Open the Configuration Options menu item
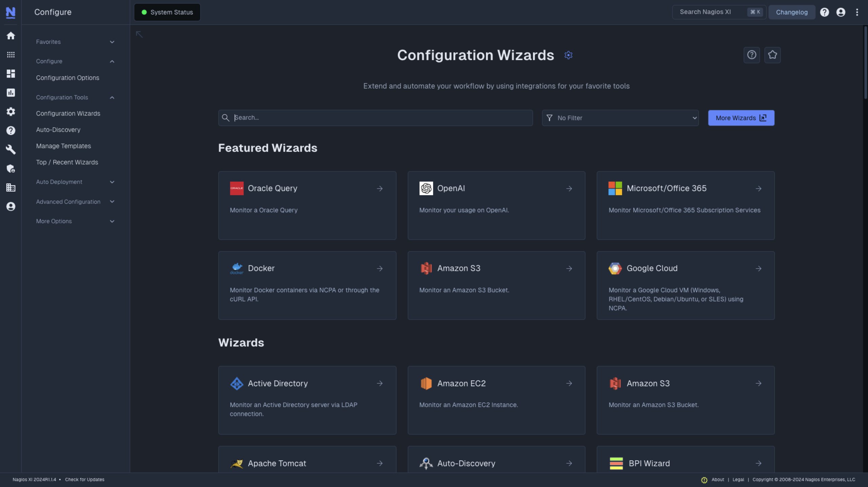 tap(67, 78)
